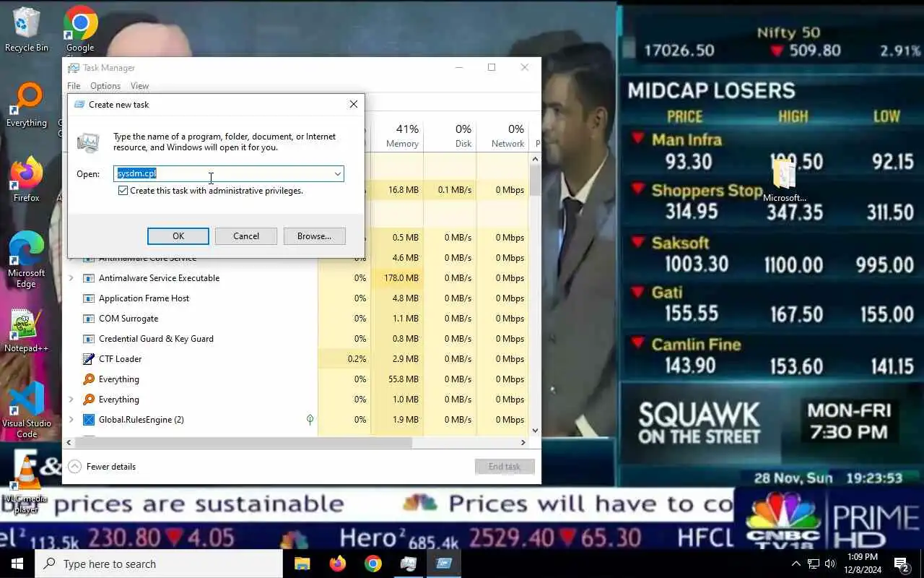Select Task Manager taskbar icon
Screen dimensions: 924x578
pyautogui.click(x=408, y=564)
